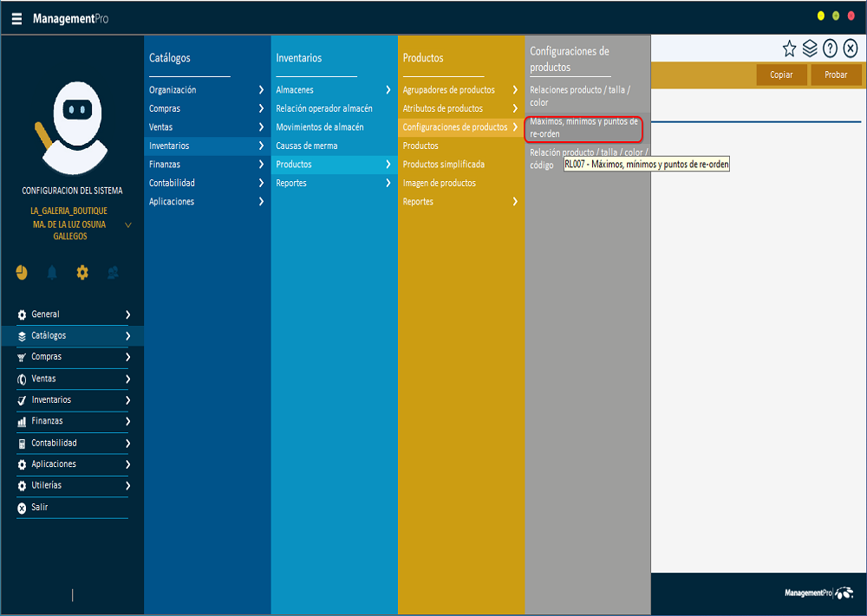867x616 pixels.
Task: Mark page as favorite with star icon
Action: point(789,49)
